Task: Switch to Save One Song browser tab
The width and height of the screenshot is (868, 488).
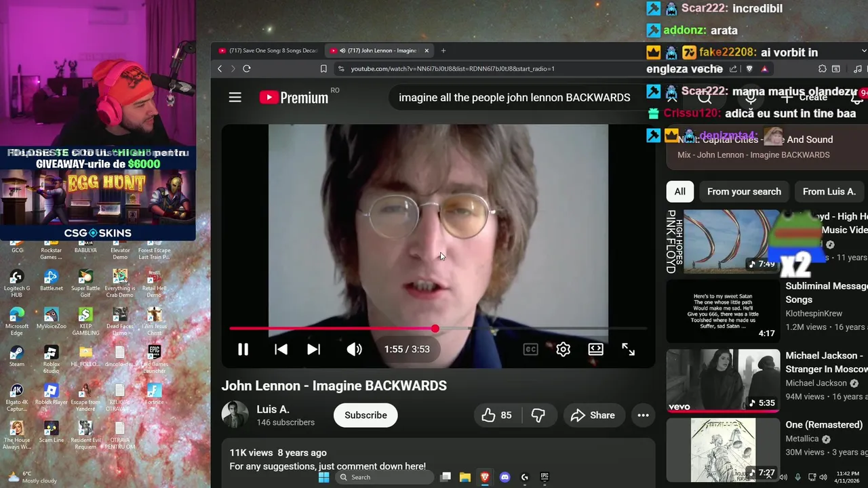Action: click(267, 51)
